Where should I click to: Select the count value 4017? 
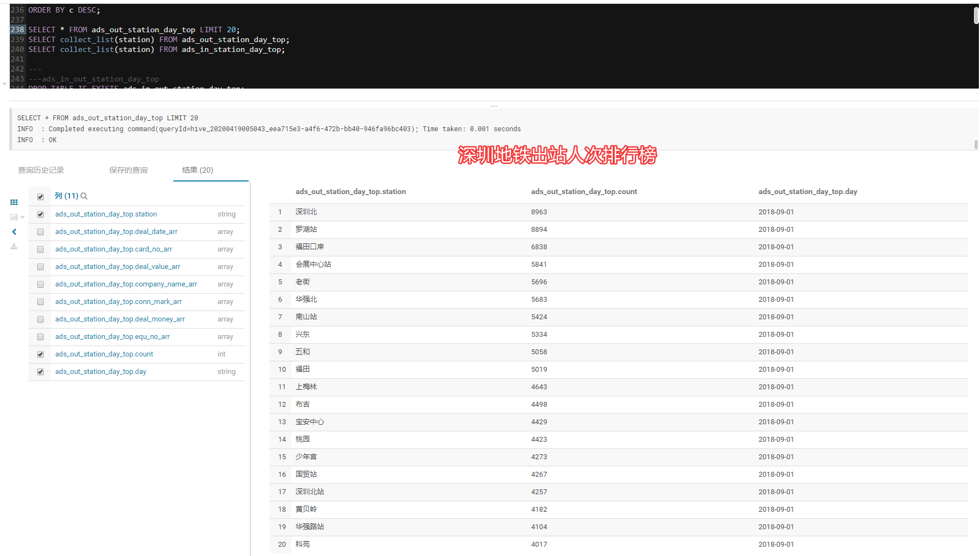539,545
